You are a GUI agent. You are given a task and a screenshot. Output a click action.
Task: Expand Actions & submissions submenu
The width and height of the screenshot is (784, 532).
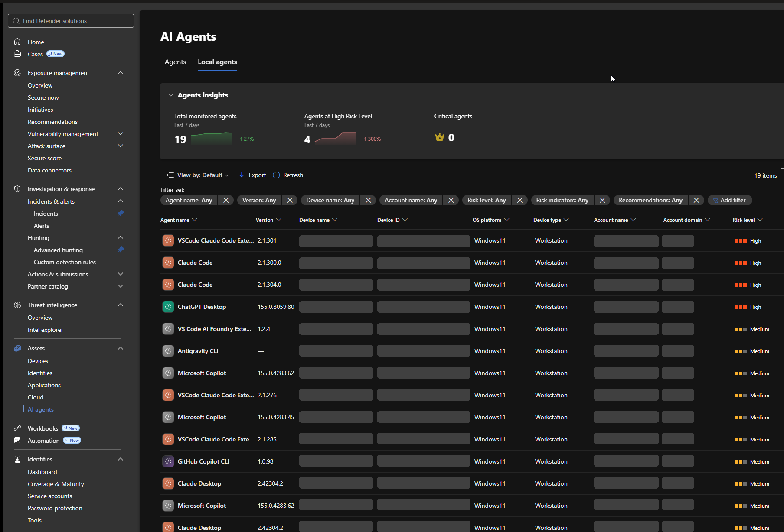(x=121, y=274)
